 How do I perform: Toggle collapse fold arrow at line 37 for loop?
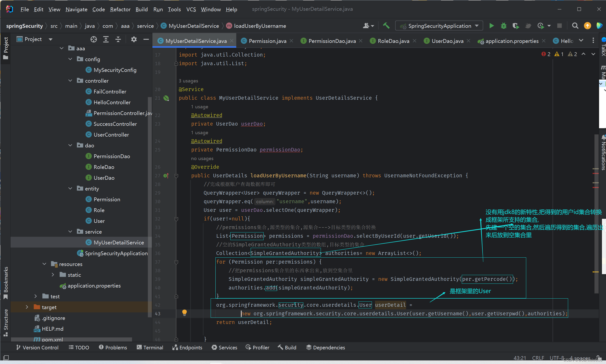pyautogui.click(x=176, y=262)
